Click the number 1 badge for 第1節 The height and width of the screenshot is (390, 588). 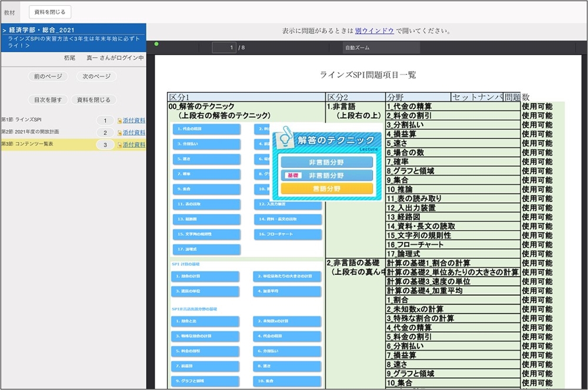point(105,121)
